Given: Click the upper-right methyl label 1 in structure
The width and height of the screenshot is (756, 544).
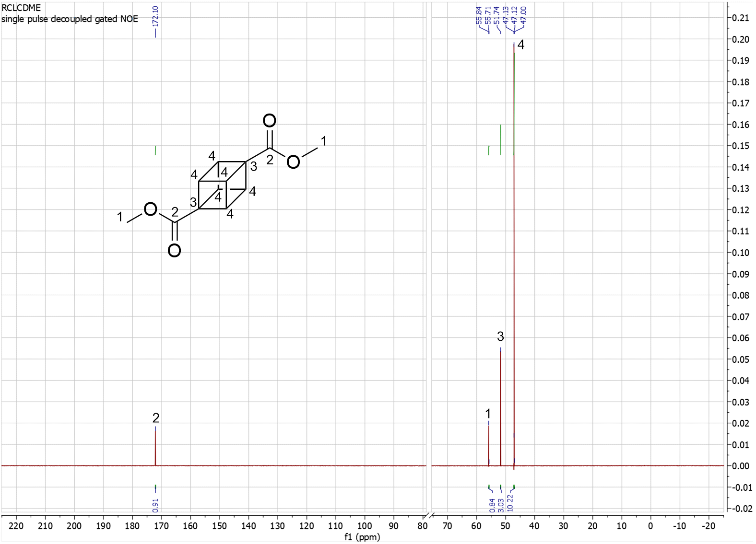Looking at the screenshot, I should [323, 141].
